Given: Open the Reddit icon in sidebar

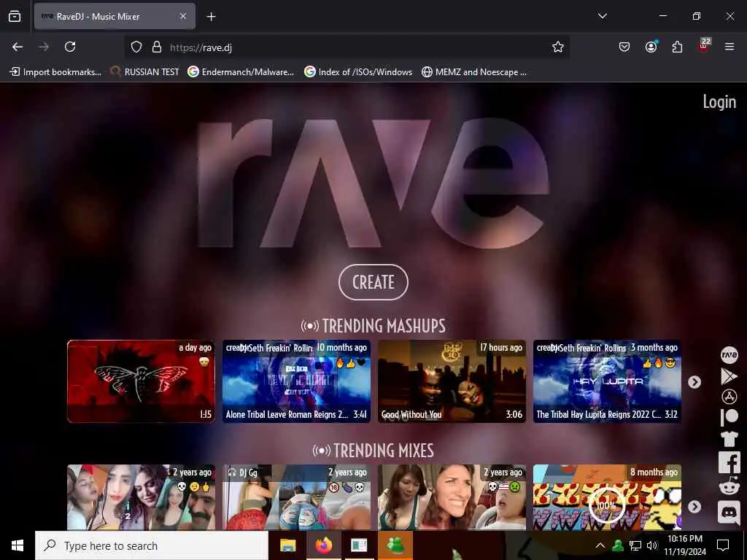Looking at the screenshot, I should tap(729, 487).
